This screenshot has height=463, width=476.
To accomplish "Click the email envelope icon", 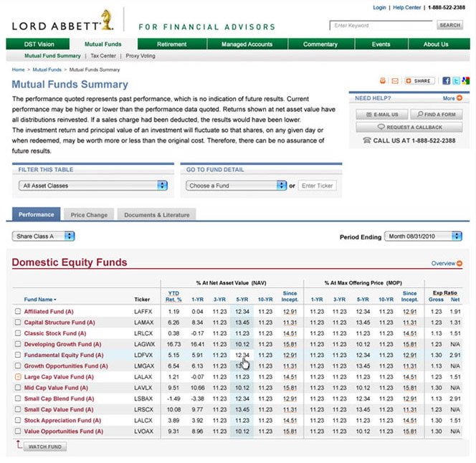I will point(395,81).
